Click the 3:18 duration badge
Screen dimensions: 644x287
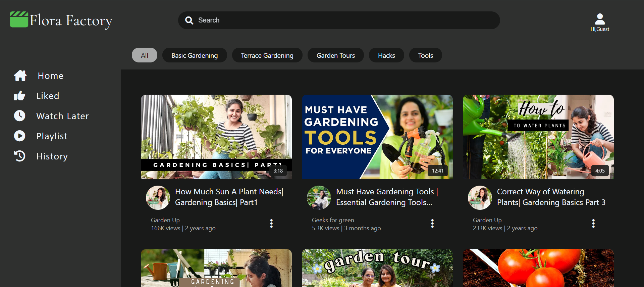(278, 171)
